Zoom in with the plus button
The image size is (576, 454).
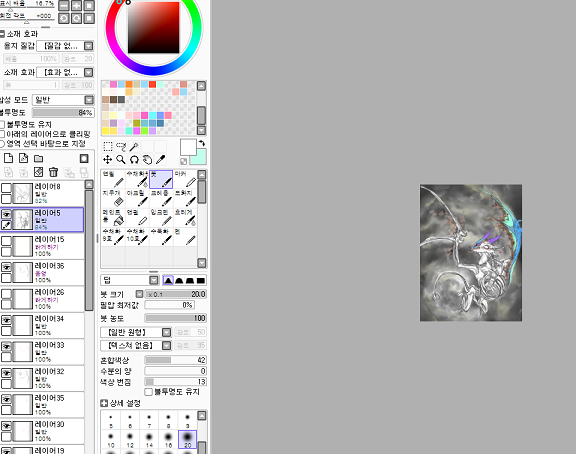(76, 6)
